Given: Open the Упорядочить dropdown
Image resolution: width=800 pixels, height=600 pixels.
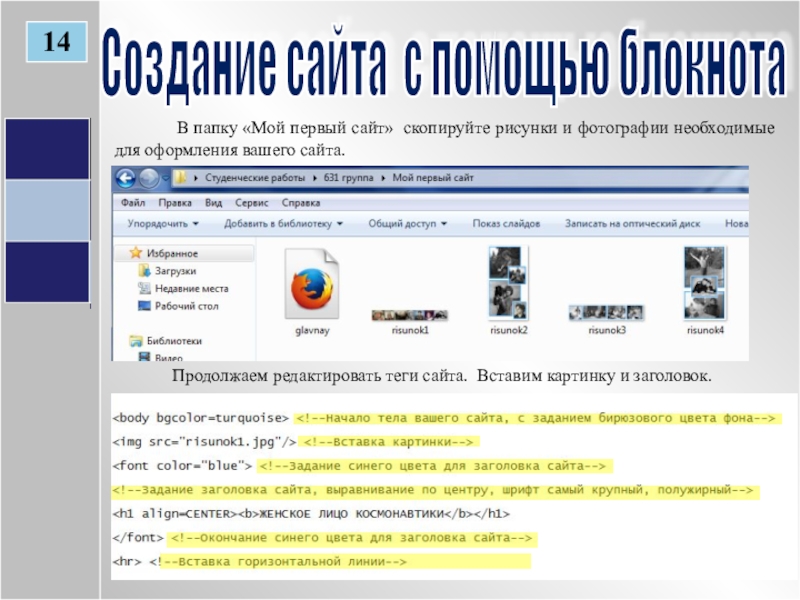Looking at the screenshot, I should pyautogui.click(x=163, y=223).
